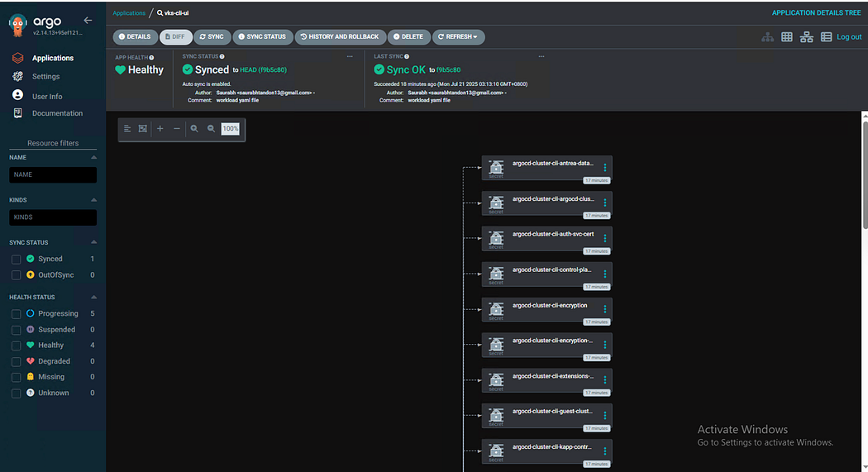
Task: Open Sync Status panel ellipsis menu
Action: coord(350,56)
